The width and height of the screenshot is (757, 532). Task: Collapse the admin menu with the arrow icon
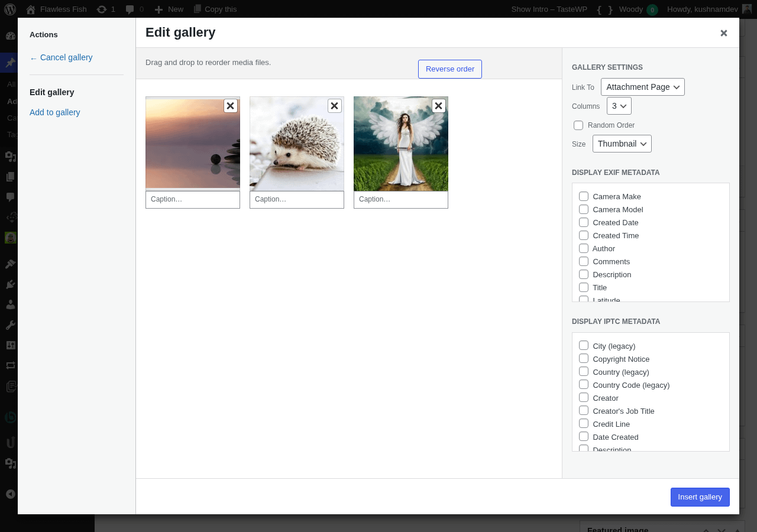click(10, 494)
